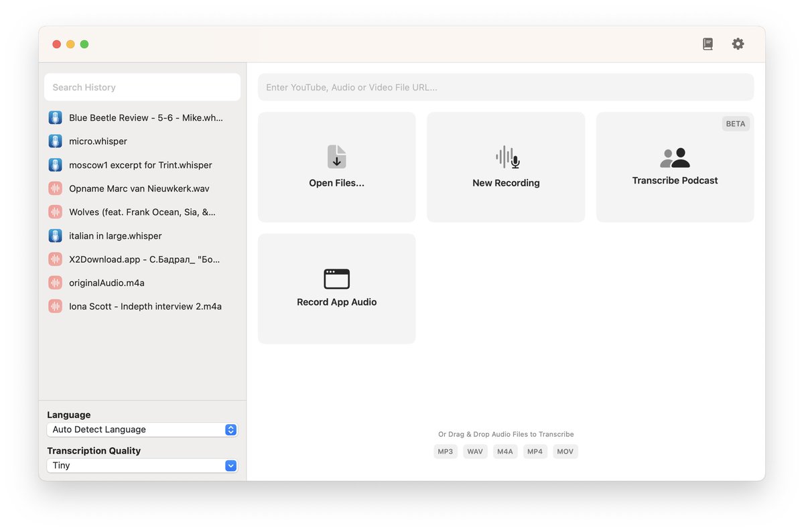Viewport: 804px width, 532px height.
Task: Click microphone icon next to micro.whisper
Action: 56,141
